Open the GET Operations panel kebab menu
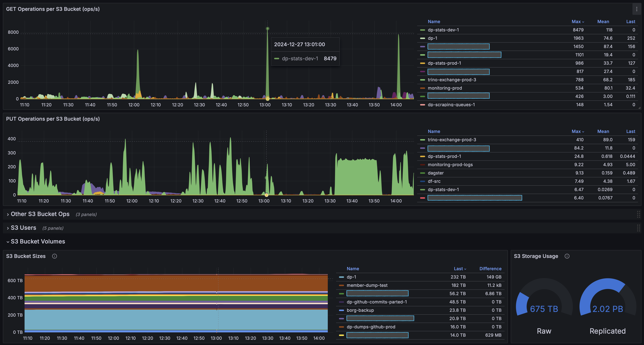 coord(636,9)
